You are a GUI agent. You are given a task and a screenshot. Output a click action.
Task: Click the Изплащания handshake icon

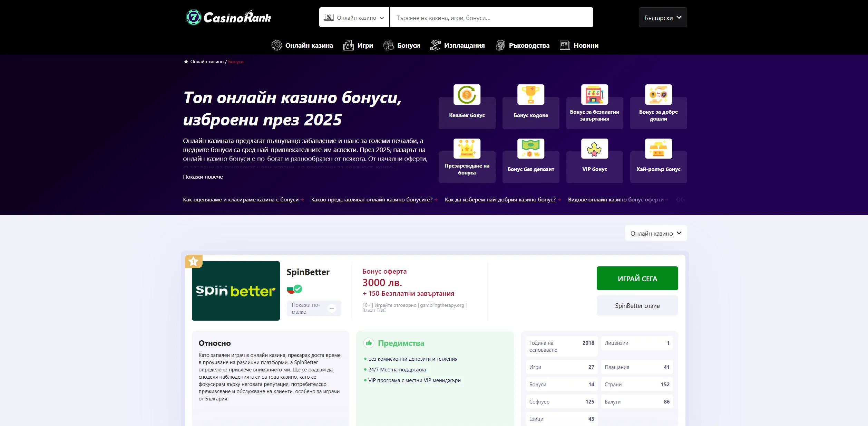[435, 45]
